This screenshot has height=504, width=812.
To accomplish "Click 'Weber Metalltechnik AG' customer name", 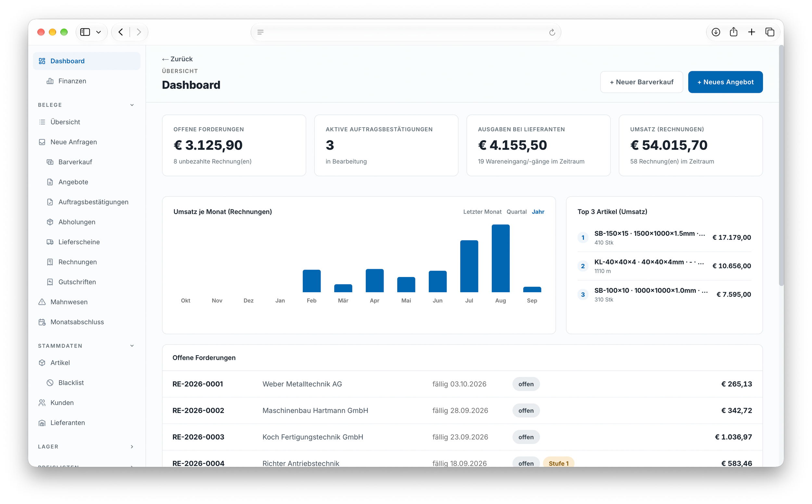I will [x=302, y=384].
